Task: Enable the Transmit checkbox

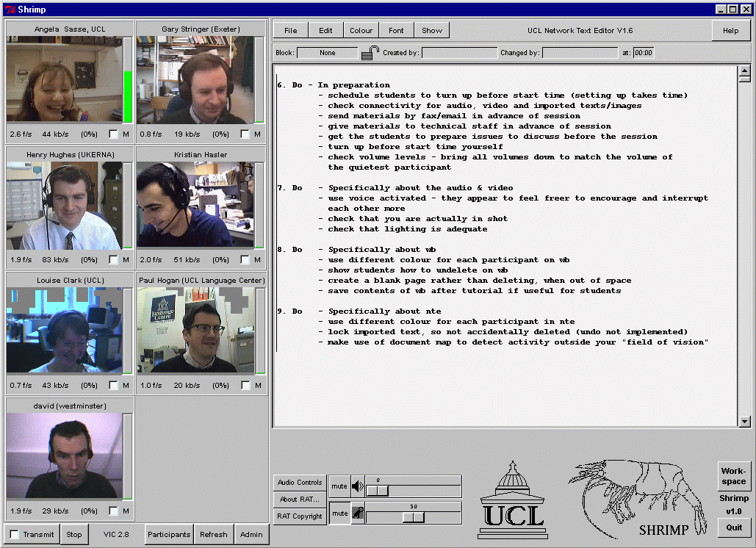Action: coord(15,534)
